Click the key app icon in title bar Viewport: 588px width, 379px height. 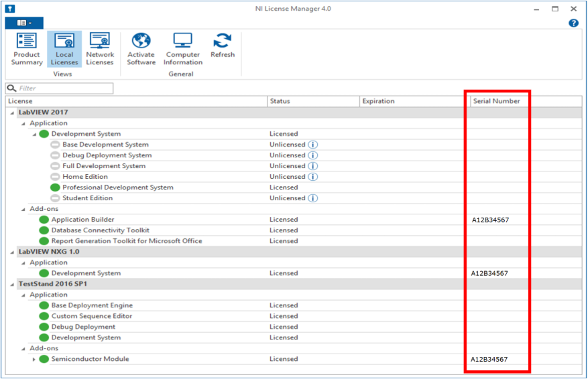[x=10, y=9]
